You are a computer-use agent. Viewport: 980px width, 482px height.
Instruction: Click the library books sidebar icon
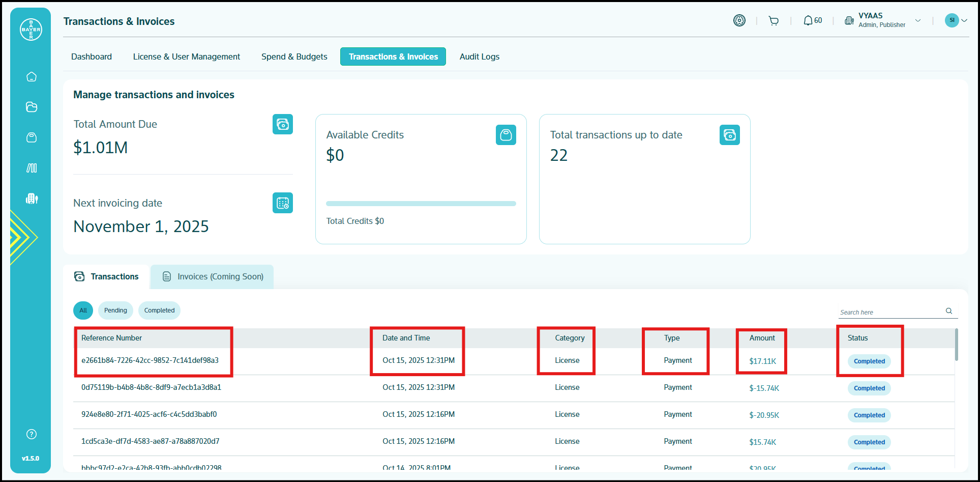pyautogui.click(x=32, y=168)
